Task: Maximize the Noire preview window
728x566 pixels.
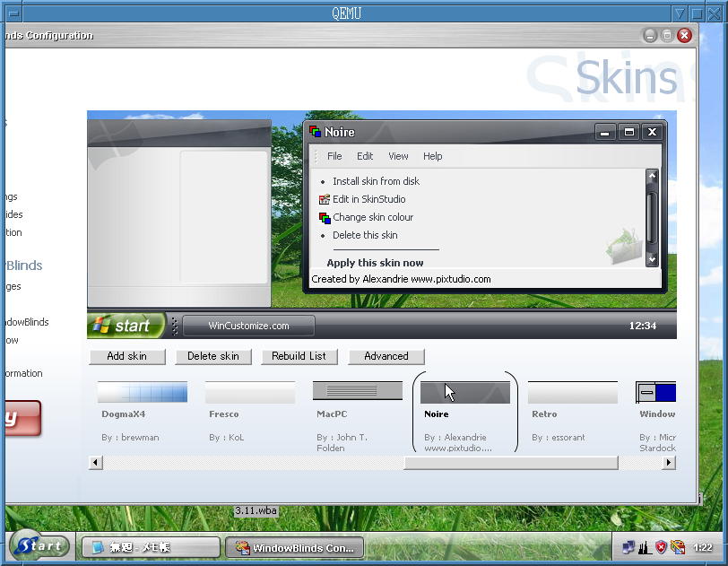Action: tap(628, 133)
